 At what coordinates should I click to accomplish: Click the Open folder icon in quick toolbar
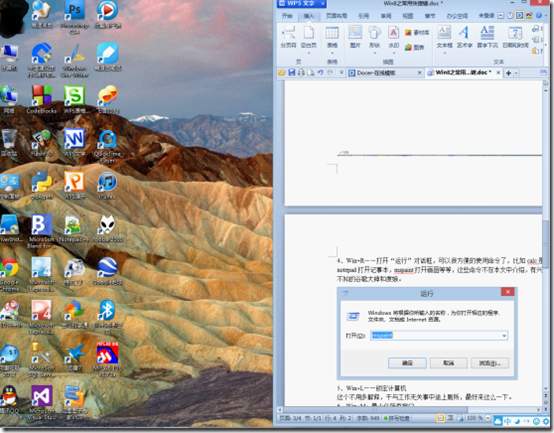pos(282,72)
